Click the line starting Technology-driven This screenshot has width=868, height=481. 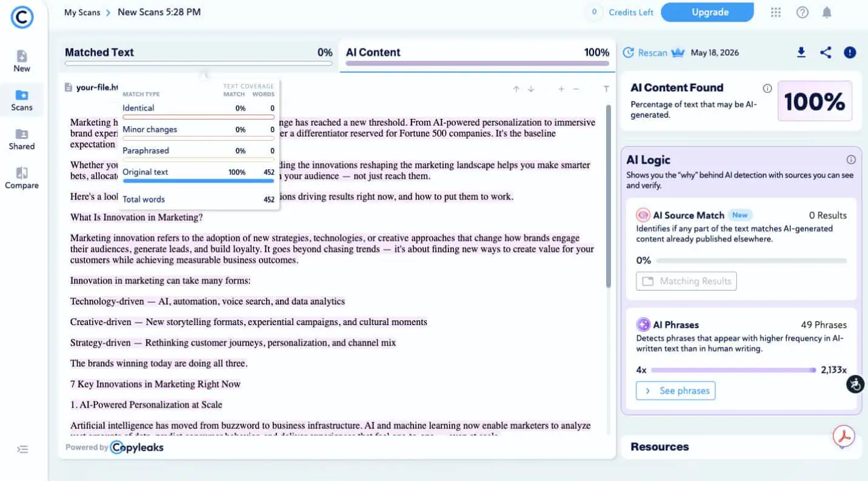click(x=207, y=301)
